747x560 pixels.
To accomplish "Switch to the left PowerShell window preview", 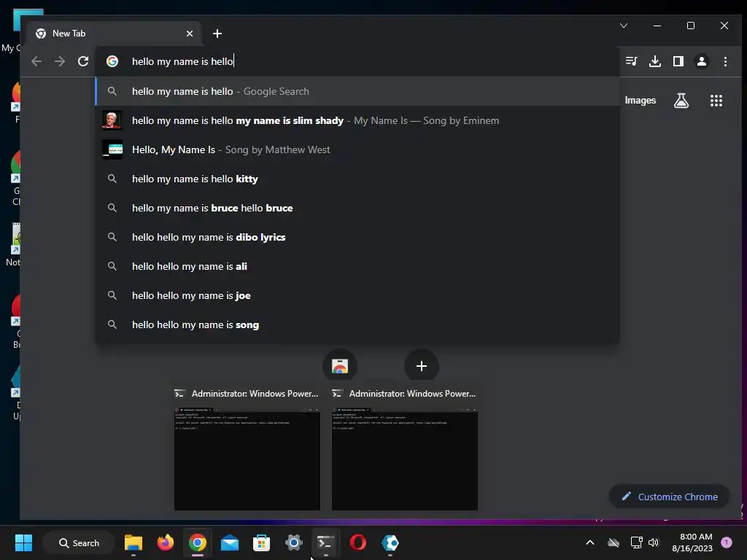I will point(247,448).
